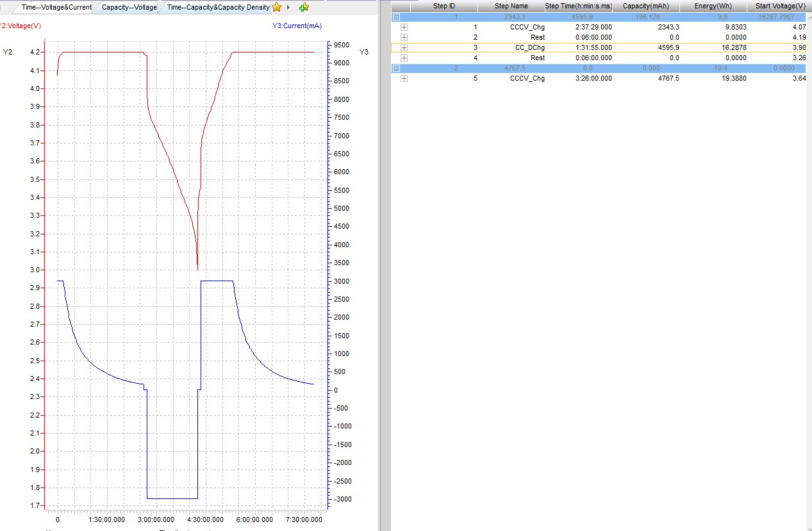Click energy value 16.2878
The width and height of the screenshot is (812, 531).
click(733, 47)
